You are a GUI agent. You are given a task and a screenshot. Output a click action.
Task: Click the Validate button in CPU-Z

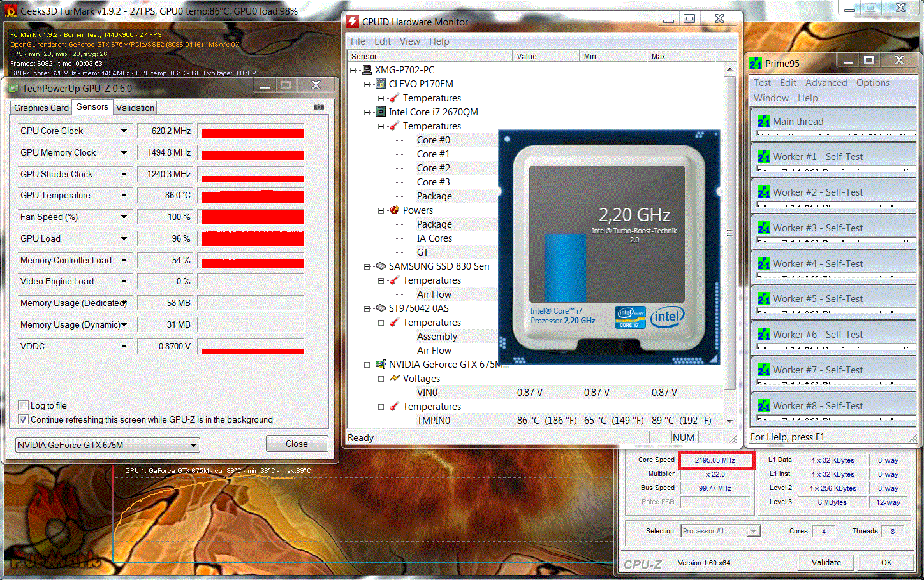tap(826, 562)
